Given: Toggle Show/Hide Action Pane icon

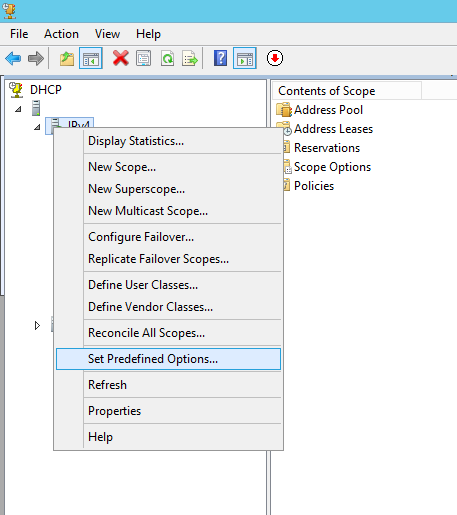Looking at the screenshot, I should click(245, 58).
